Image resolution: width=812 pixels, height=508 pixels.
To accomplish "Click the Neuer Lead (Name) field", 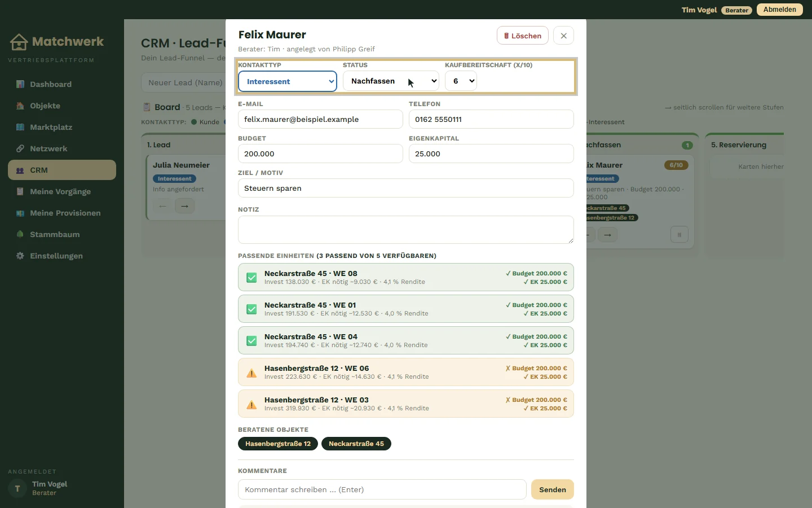I will (183, 82).
